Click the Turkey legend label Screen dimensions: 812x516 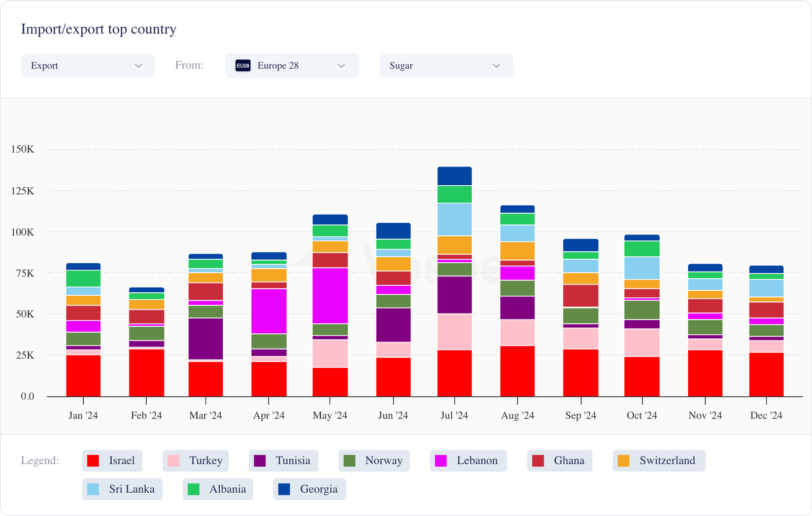(x=206, y=461)
